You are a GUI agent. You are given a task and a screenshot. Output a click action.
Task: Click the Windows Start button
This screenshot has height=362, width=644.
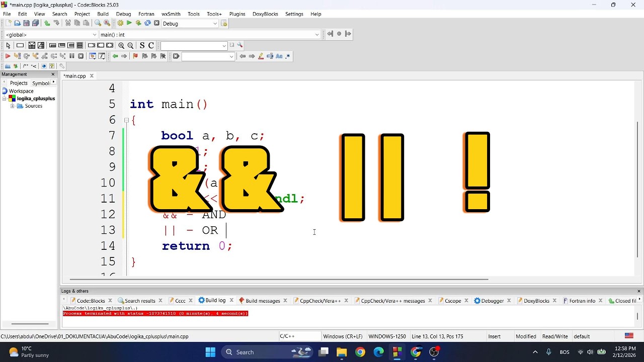pyautogui.click(x=210, y=352)
